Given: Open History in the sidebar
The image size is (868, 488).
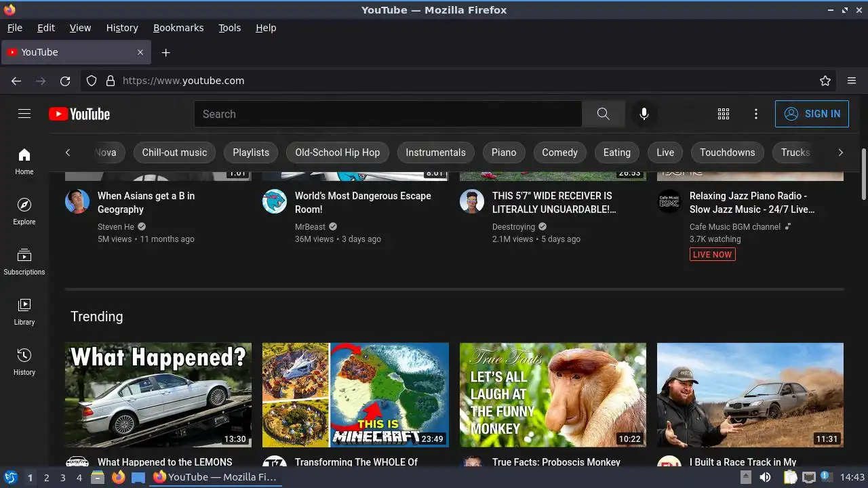Looking at the screenshot, I should 24,362.
